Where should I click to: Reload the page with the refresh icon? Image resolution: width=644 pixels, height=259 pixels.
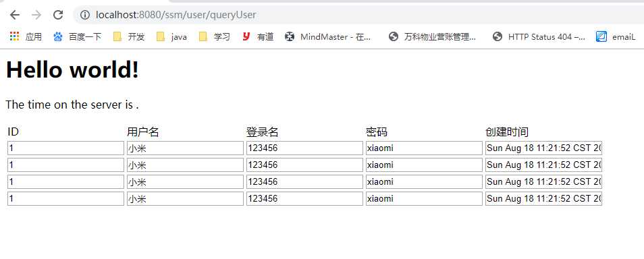pyautogui.click(x=58, y=16)
